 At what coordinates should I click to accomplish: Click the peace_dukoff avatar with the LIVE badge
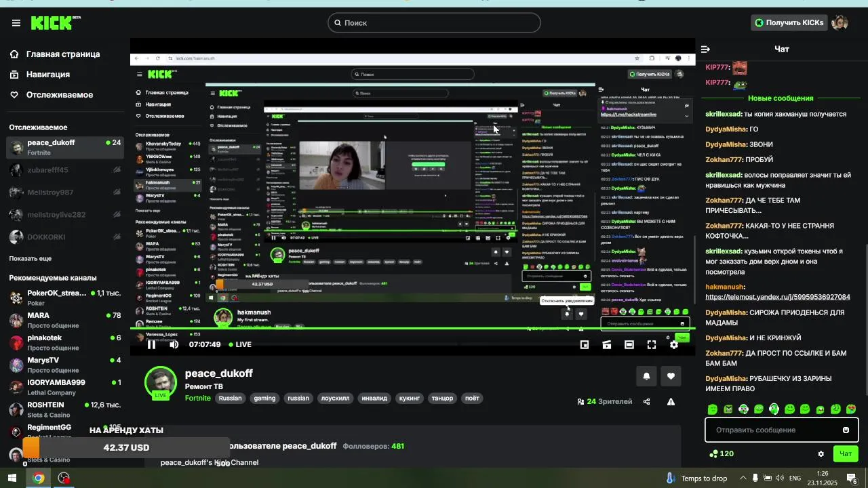click(161, 383)
